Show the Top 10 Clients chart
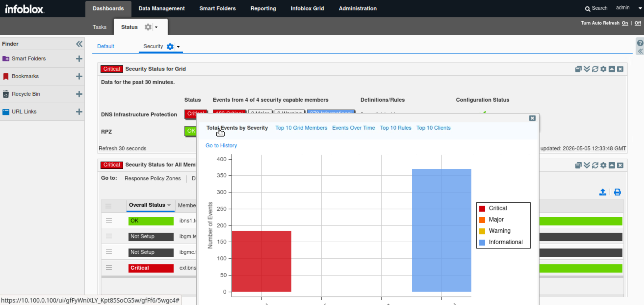 coord(433,128)
